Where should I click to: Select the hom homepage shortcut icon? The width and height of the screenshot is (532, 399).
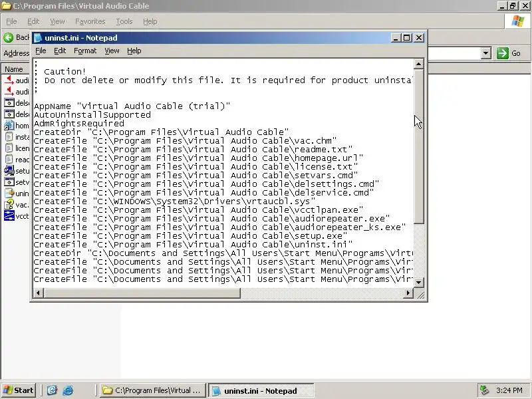pyautogui.click(x=9, y=126)
